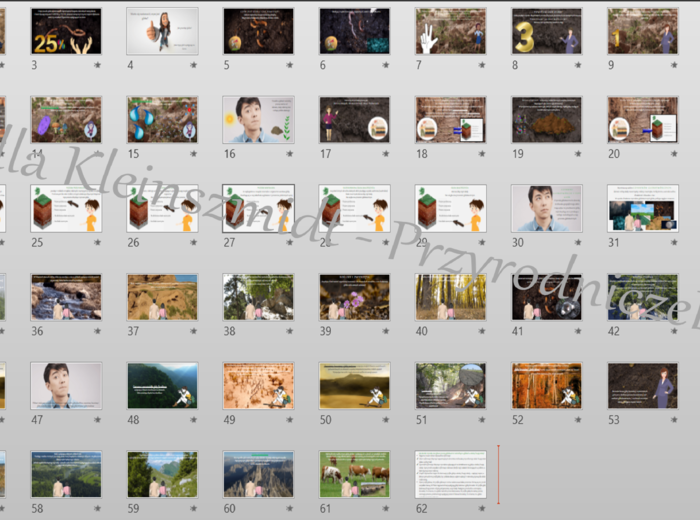This screenshot has width=700, height=520.
Task: Click the transition star under slide 40
Action: point(482,332)
